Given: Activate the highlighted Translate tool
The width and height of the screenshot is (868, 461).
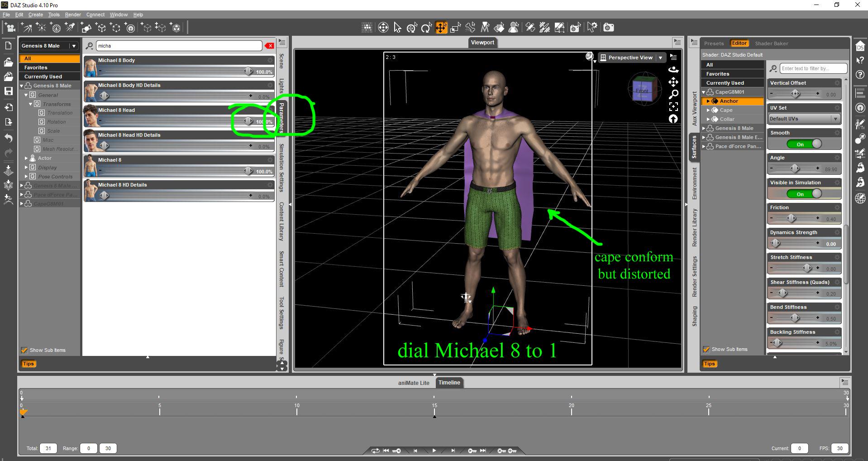Looking at the screenshot, I should [441, 28].
